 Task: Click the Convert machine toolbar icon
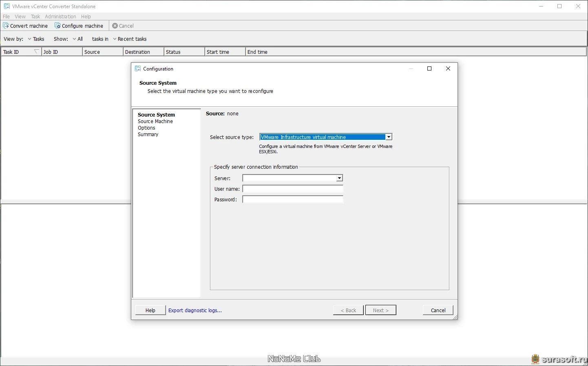click(x=6, y=26)
